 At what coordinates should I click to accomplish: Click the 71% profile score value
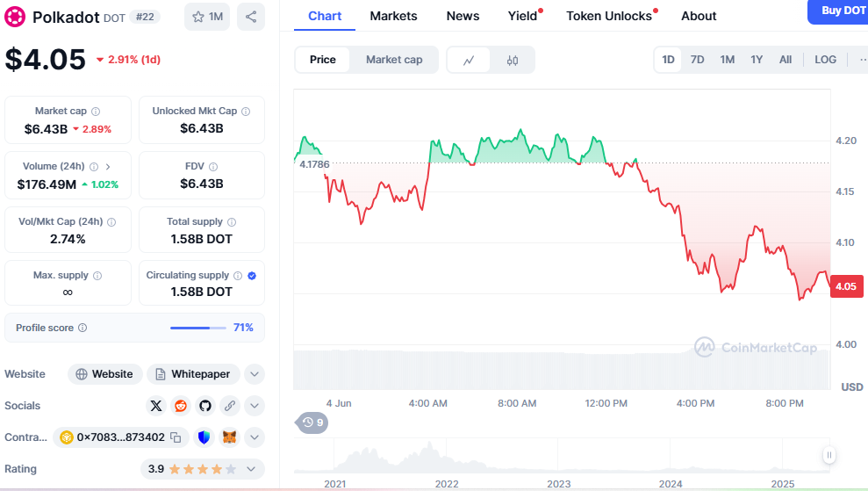click(x=243, y=328)
